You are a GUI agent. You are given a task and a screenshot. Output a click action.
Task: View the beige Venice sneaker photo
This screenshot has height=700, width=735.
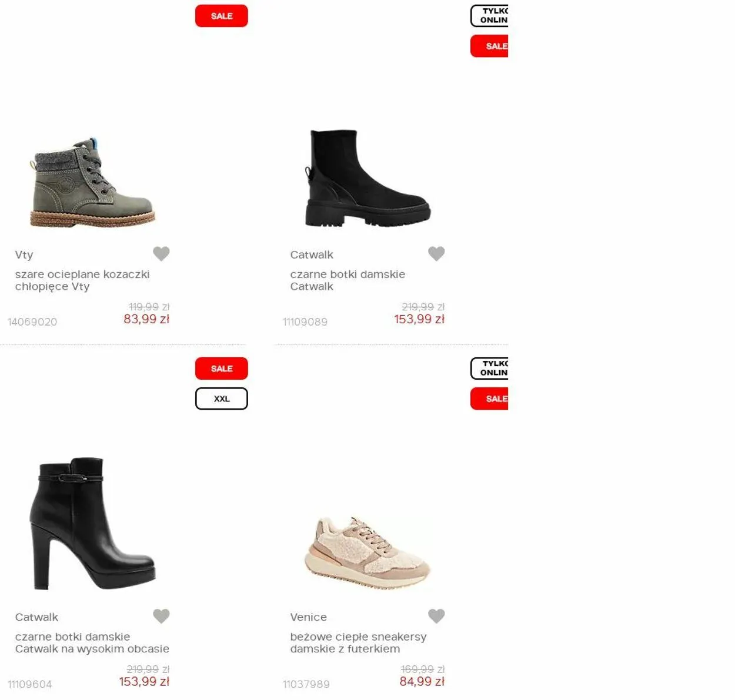pos(368,552)
